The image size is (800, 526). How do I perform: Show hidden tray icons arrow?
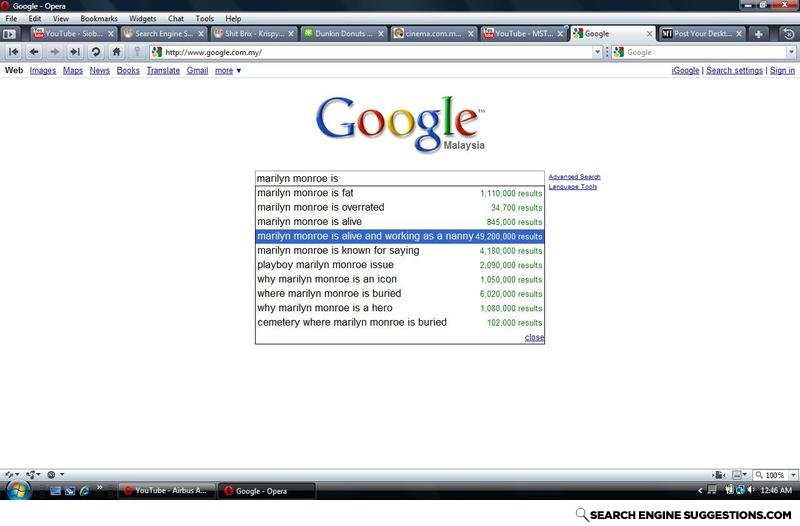[700, 490]
